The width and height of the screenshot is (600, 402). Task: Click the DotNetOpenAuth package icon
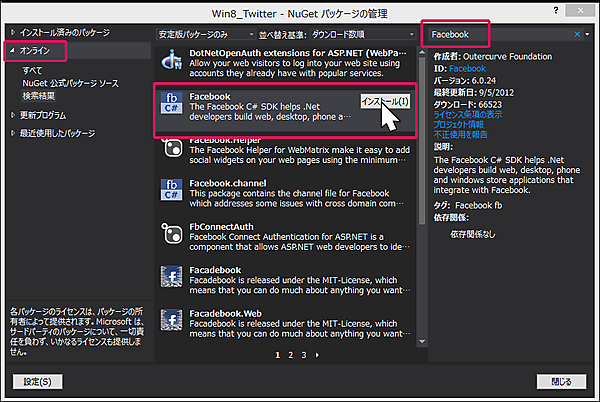pos(171,60)
